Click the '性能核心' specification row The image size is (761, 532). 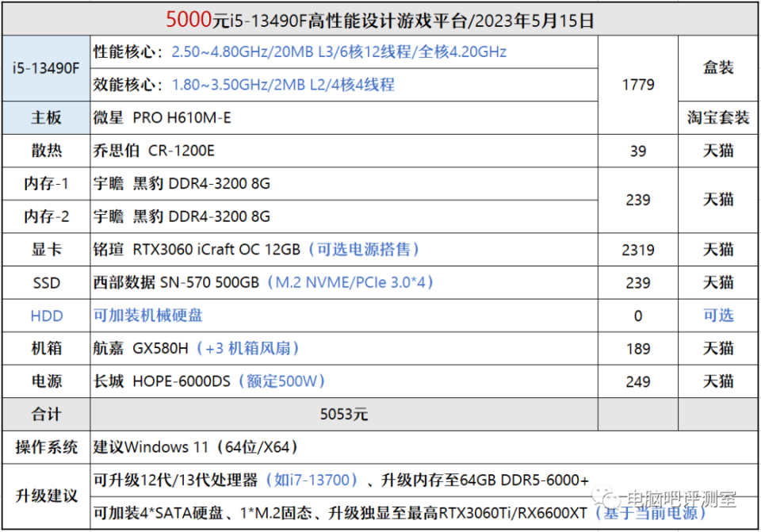[344, 52]
